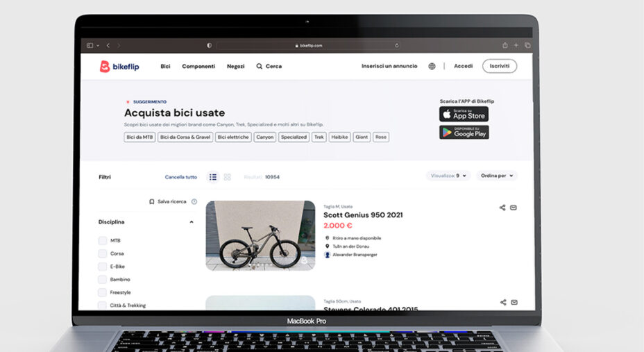Click the location pin beside Tulln an der Donau
Image resolution: width=644 pixels, height=352 pixels.
pyautogui.click(x=328, y=246)
